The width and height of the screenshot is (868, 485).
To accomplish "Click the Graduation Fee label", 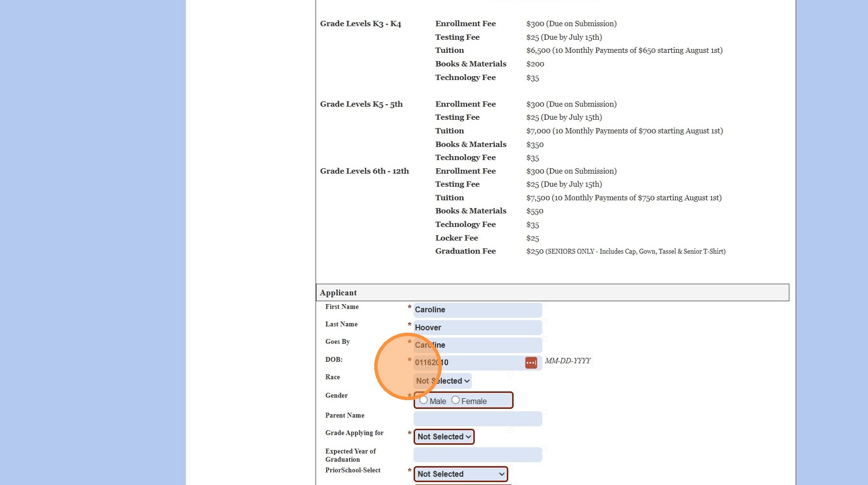I will point(466,251).
